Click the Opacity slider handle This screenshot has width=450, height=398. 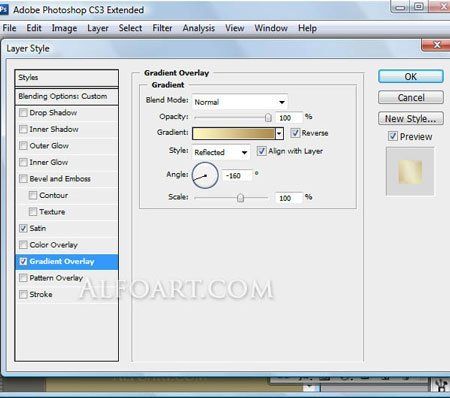[268, 118]
